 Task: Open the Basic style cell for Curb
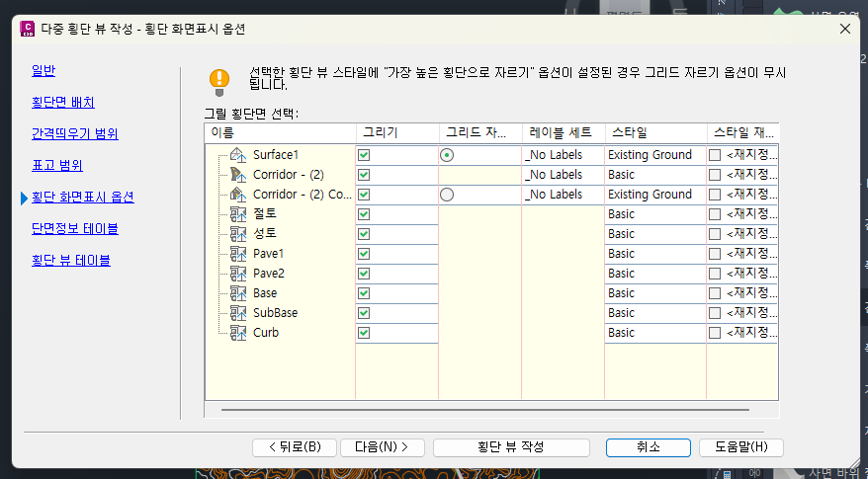coord(653,333)
